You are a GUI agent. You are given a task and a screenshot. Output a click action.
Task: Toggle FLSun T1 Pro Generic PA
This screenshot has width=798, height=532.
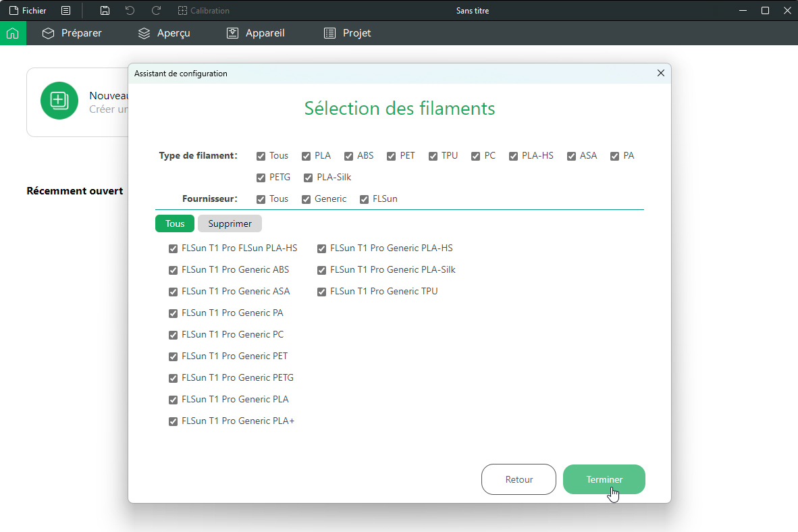[173, 314]
